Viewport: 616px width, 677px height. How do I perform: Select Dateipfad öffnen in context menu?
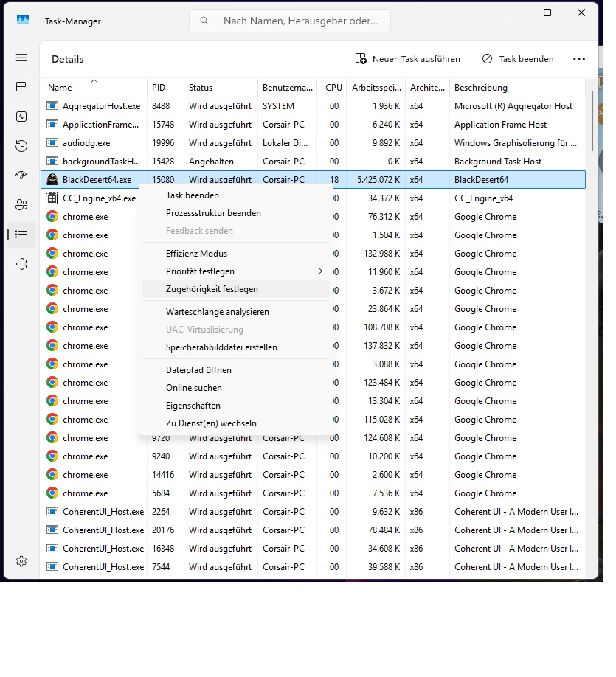click(236, 370)
